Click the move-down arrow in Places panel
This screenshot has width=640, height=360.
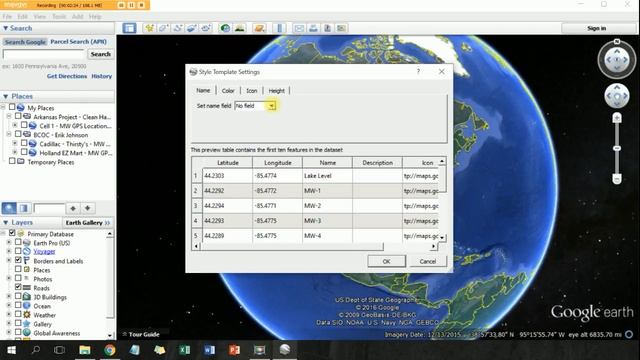pos(87,208)
